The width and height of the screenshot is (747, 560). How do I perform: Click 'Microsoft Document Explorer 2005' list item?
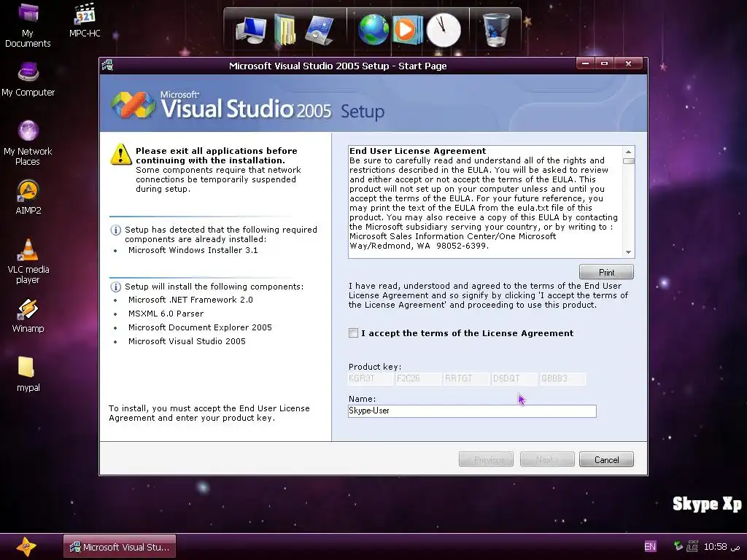[200, 327]
